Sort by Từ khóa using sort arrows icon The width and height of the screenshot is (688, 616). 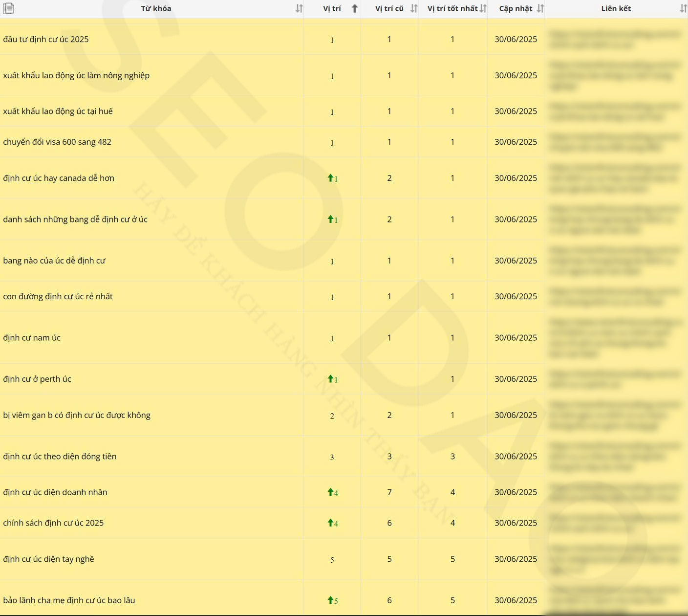299,8
